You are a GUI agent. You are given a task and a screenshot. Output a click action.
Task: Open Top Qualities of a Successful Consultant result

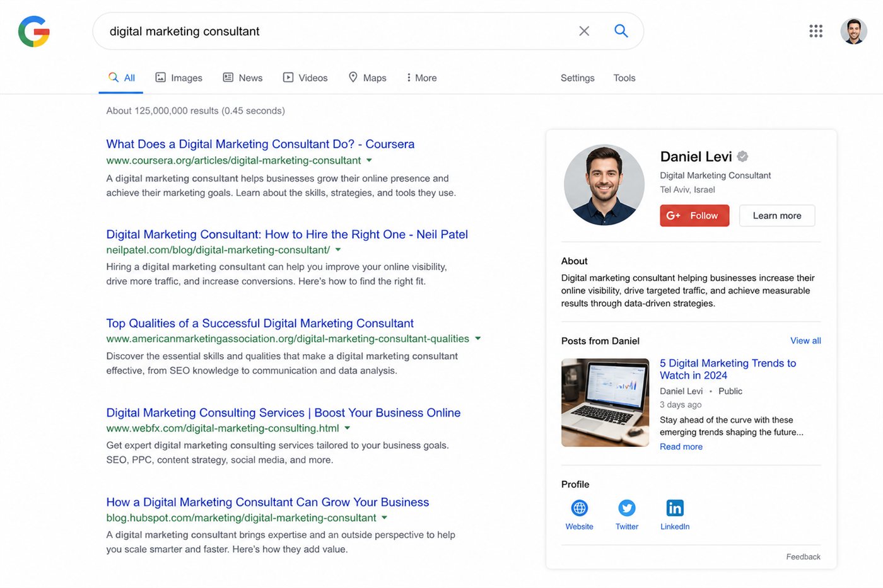point(260,323)
